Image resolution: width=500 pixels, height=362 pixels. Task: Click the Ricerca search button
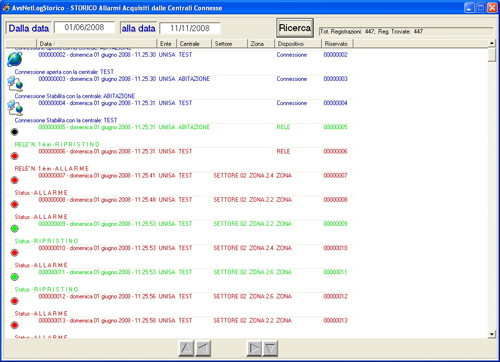point(295,28)
